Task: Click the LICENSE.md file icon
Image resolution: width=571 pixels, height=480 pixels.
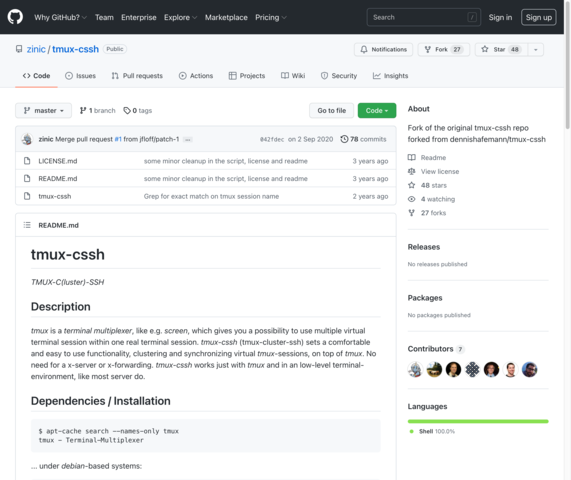Action: [x=27, y=161]
